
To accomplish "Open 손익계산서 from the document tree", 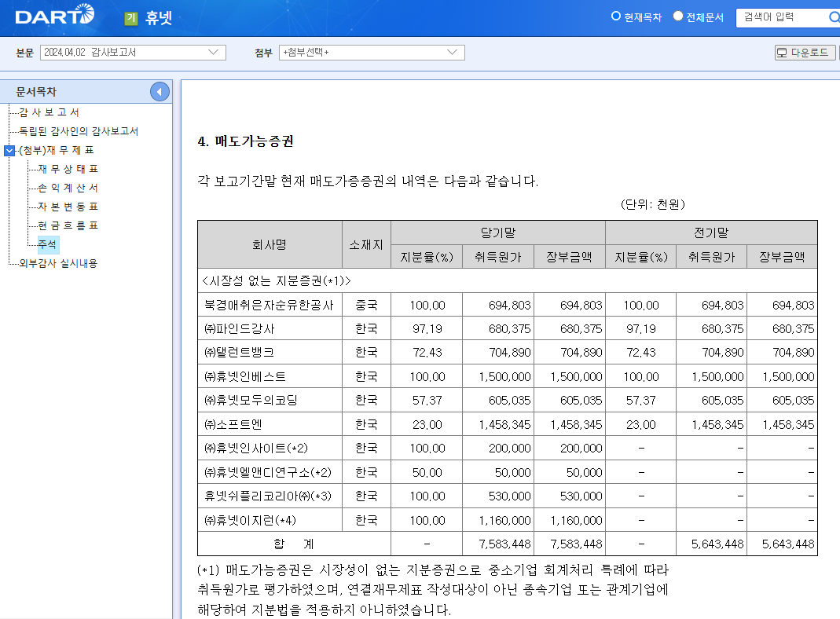I will pos(64,188).
